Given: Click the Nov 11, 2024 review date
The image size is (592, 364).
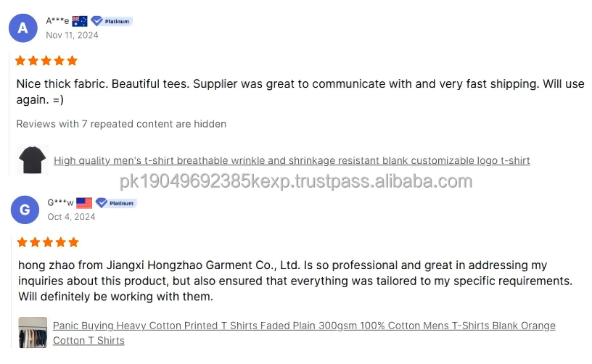Looking at the screenshot, I should [x=70, y=35].
